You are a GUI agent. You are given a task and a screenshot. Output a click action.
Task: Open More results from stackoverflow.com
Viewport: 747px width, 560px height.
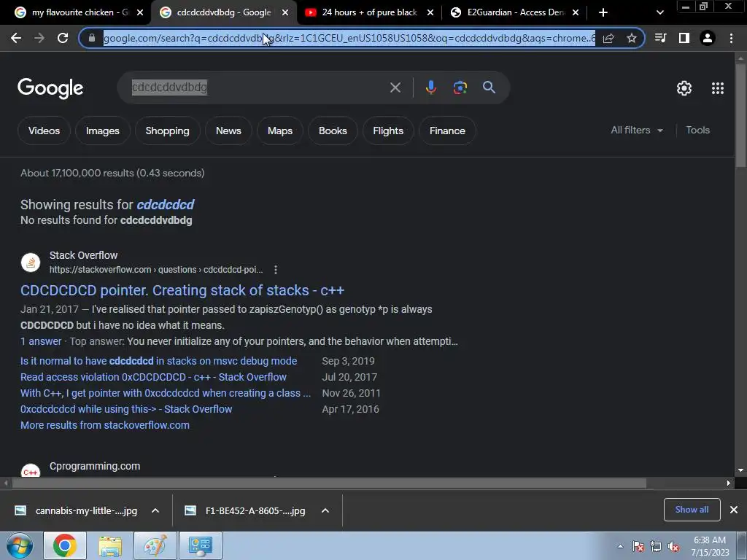[105, 425]
